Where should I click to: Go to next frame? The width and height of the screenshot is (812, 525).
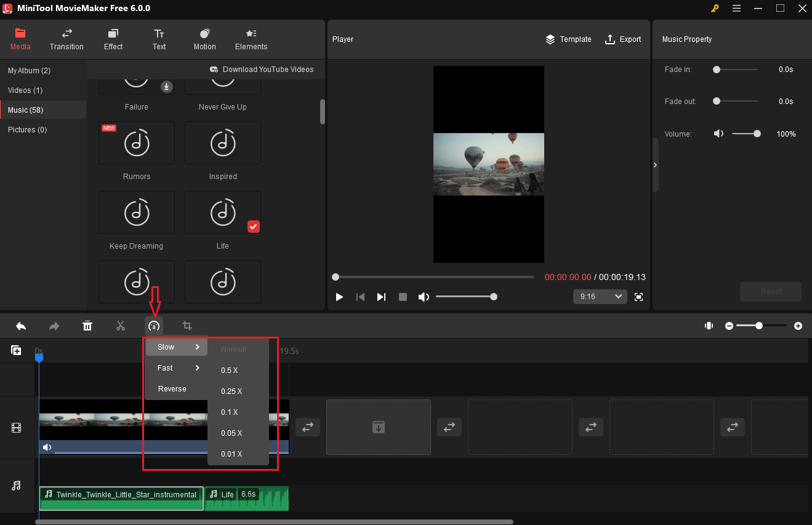(x=381, y=297)
